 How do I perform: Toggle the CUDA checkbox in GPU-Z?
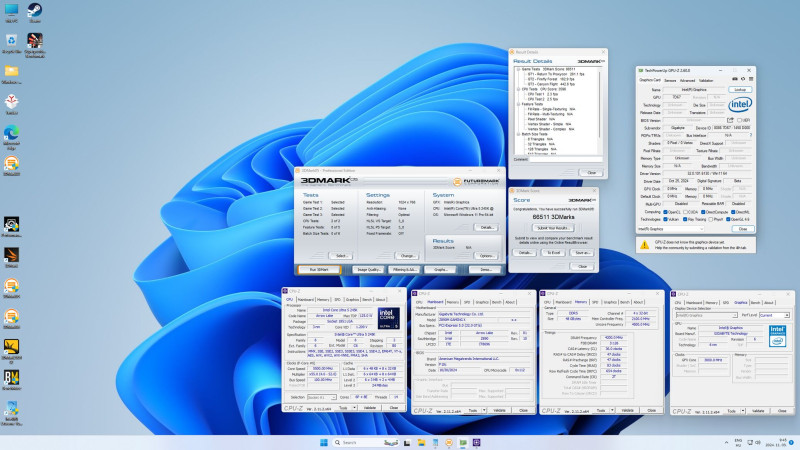(685, 212)
